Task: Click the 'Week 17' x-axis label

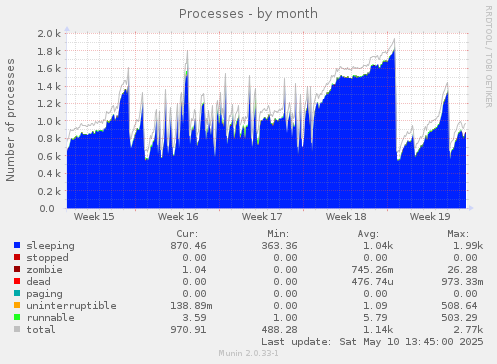Action: [x=262, y=217]
